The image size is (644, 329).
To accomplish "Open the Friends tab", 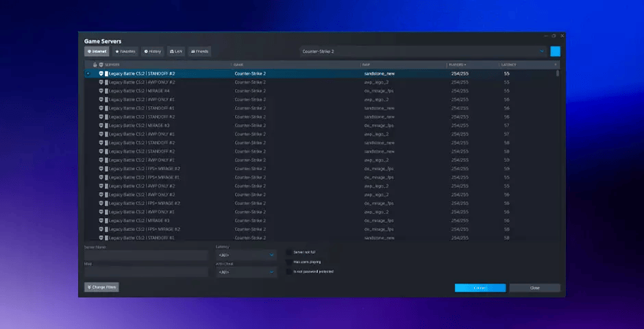I will [x=199, y=51].
